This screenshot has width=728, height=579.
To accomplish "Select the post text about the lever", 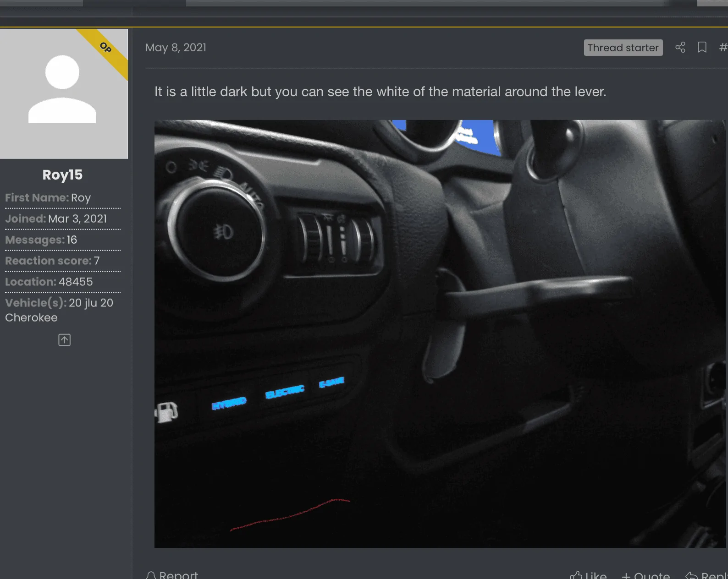I will pyautogui.click(x=380, y=92).
